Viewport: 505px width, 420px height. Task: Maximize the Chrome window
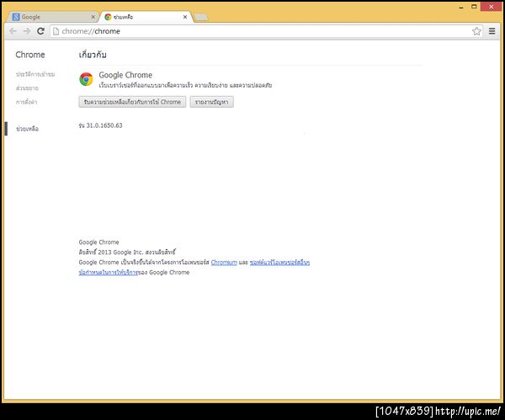474,7
